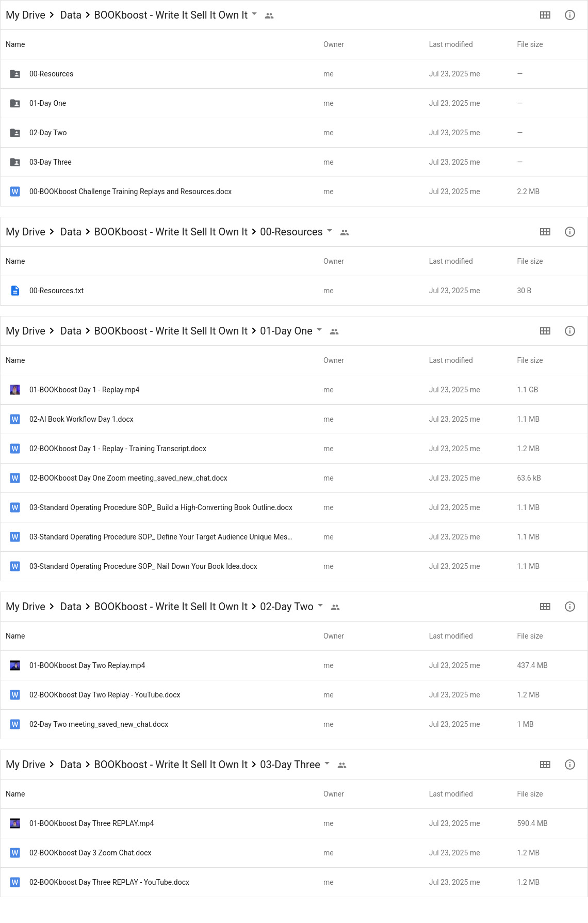Click the 01-BOOKboost Day Two Replay.mp4 thumbnail
Viewport: 588px width, 923px height.
[x=15, y=665]
